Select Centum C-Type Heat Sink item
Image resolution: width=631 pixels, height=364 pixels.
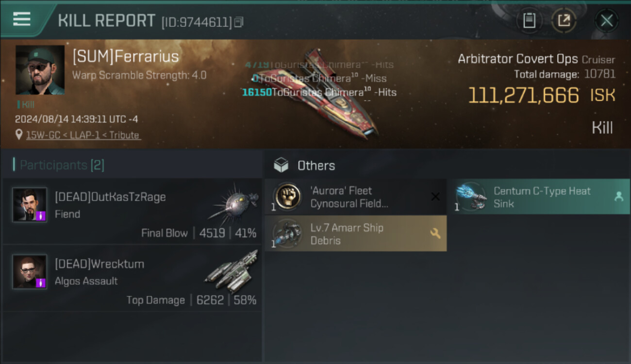542,197
